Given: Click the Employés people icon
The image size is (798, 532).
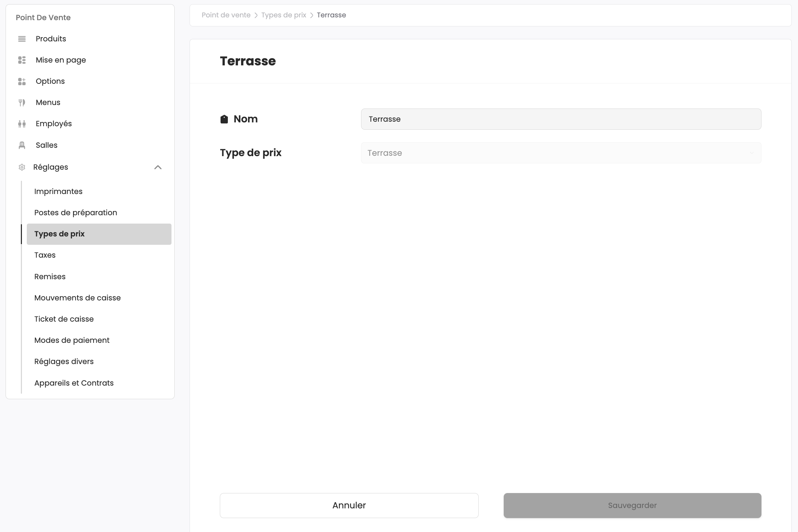Looking at the screenshot, I should click(22, 124).
